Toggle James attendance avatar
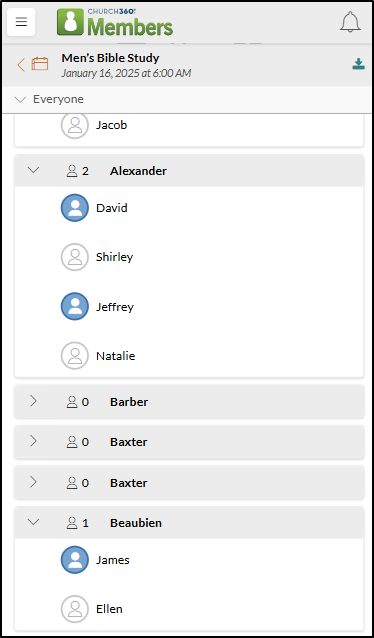The width and height of the screenshot is (374, 638). click(74, 560)
